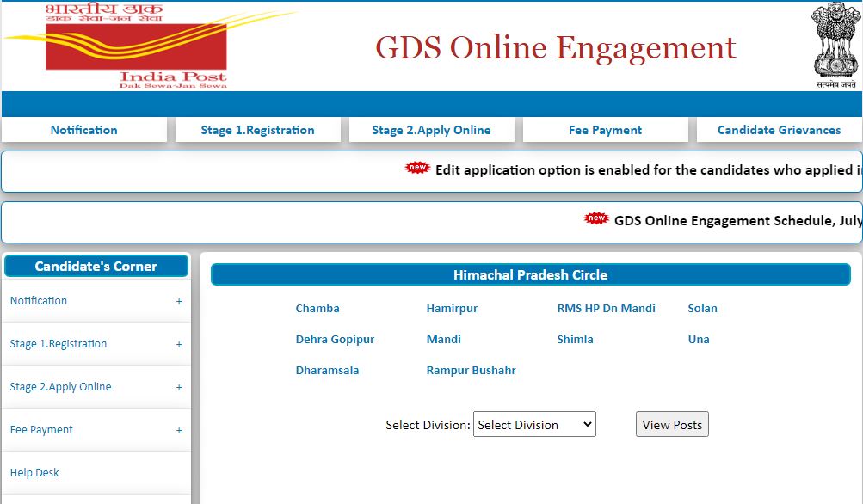Click the Select Division: label
The width and height of the screenshot is (863, 504).
[428, 425]
